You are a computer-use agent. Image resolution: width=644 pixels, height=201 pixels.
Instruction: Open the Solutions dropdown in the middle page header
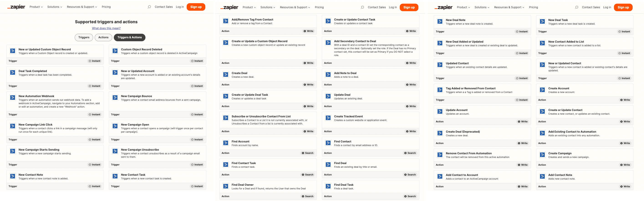pos(268,8)
